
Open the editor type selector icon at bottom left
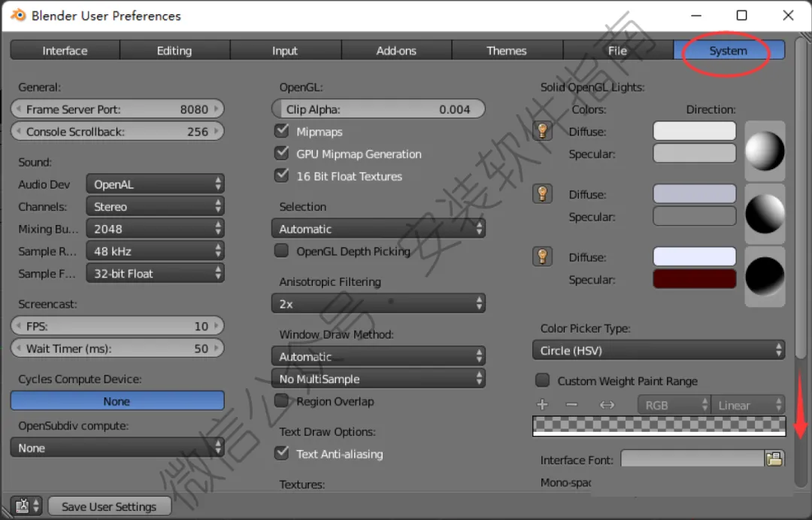point(26,506)
